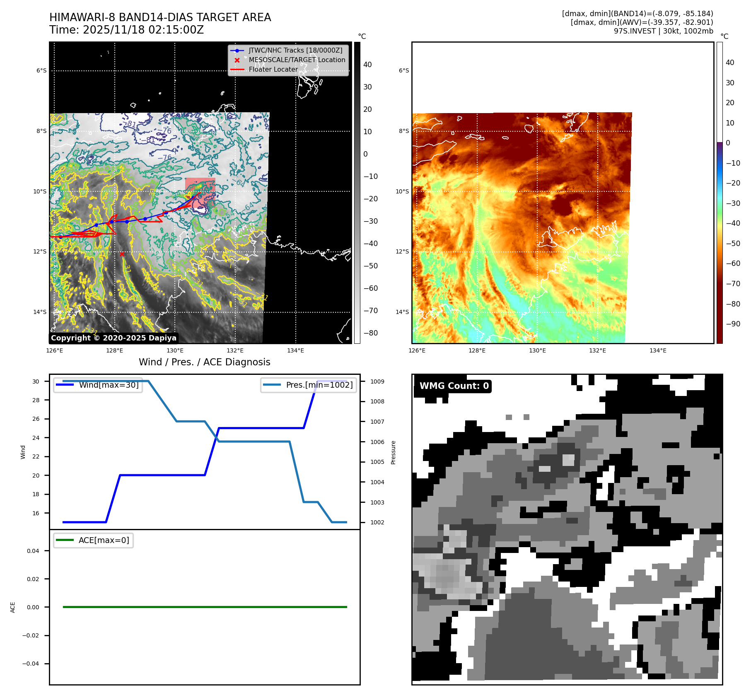Image resolution: width=751 pixels, height=700 pixels.
Task: Click the Copyright 2020-2025 Dapiya watermark
Action: click(x=113, y=338)
